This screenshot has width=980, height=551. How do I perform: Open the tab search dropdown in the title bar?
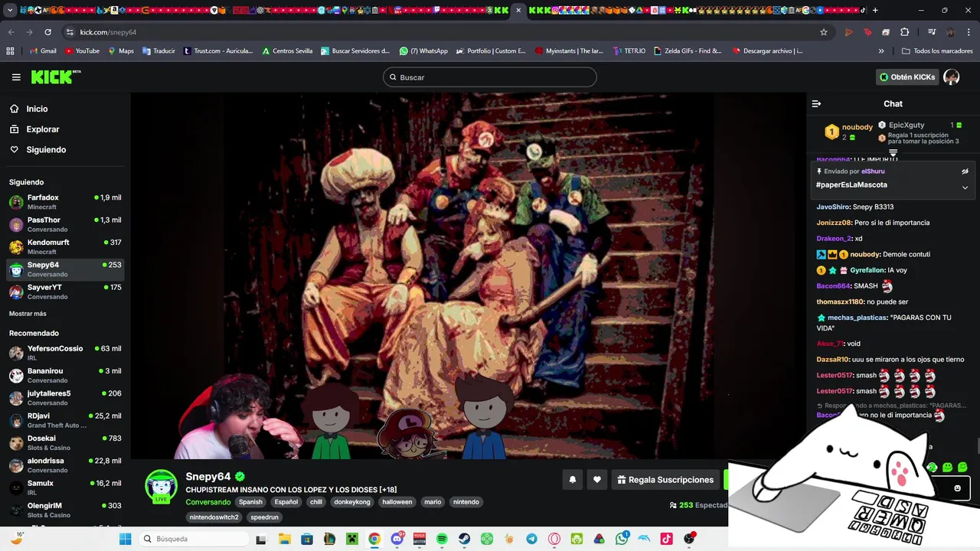10,10
